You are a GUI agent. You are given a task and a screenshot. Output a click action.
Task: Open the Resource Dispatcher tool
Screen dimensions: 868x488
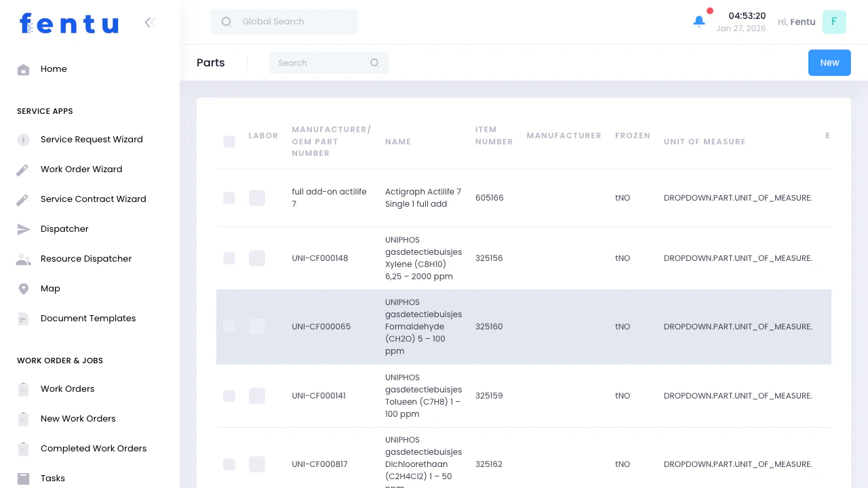[x=86, y=258]
